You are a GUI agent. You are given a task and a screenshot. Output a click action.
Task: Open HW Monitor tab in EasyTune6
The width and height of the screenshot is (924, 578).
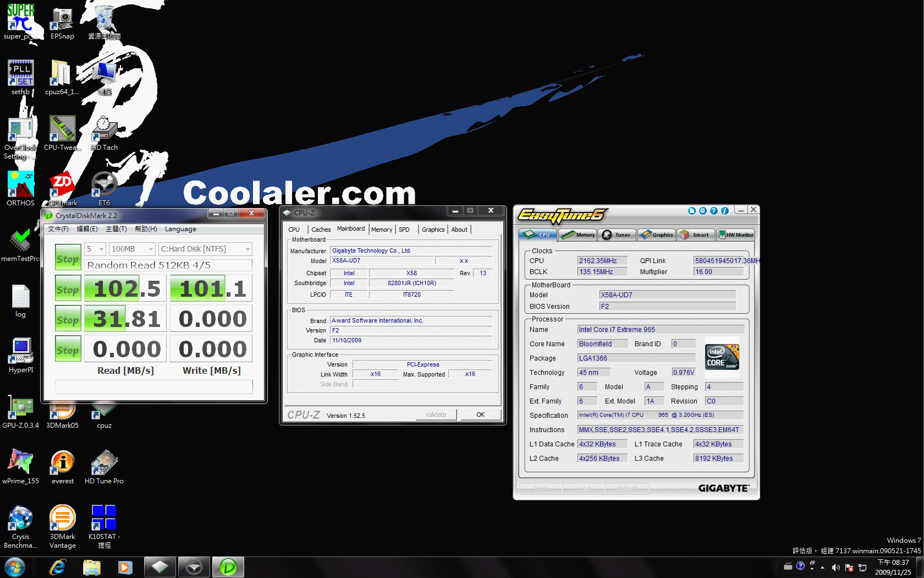pos(735,235)
